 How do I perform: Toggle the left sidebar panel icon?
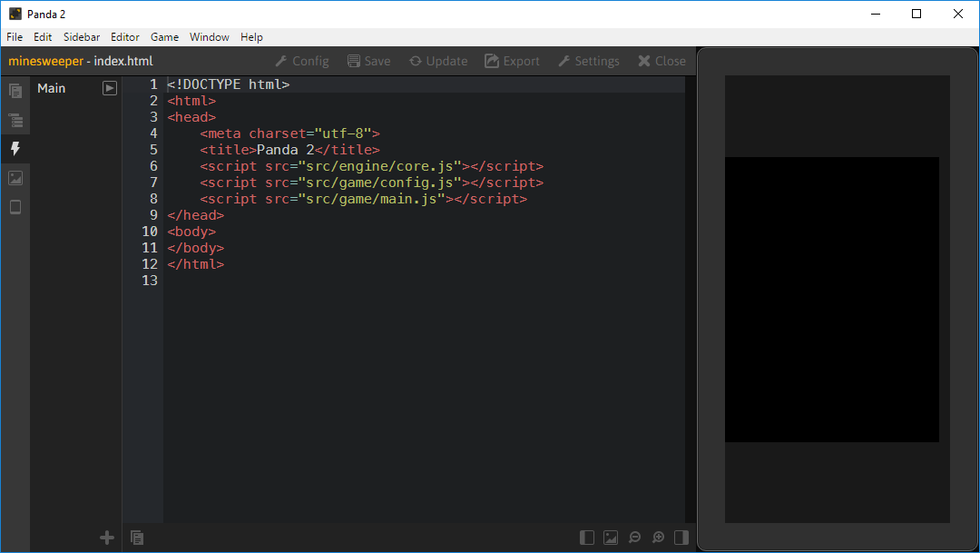pyautogui.click(x=587, y=538)
